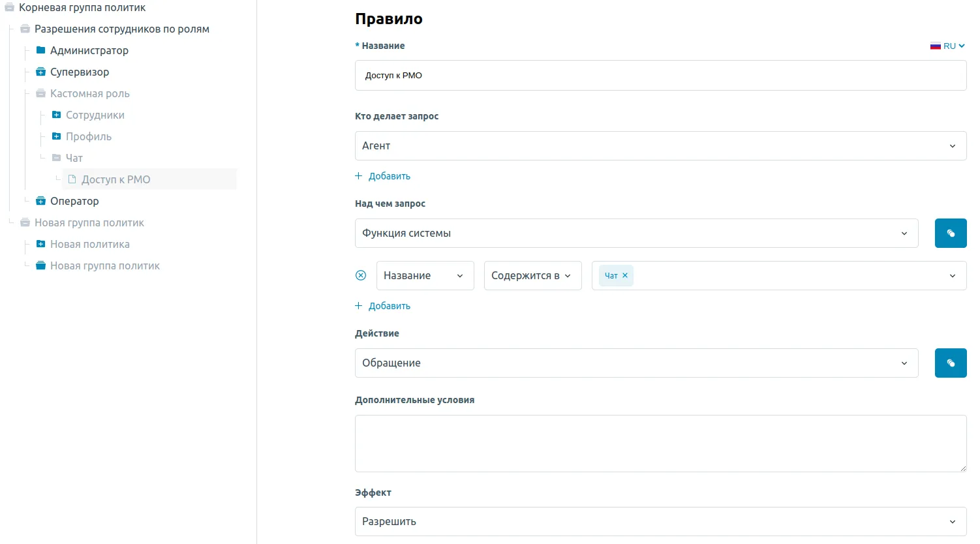Select Новая политика in the tree
This screenshot has height=544, width=980.
(x=89, y=244)
